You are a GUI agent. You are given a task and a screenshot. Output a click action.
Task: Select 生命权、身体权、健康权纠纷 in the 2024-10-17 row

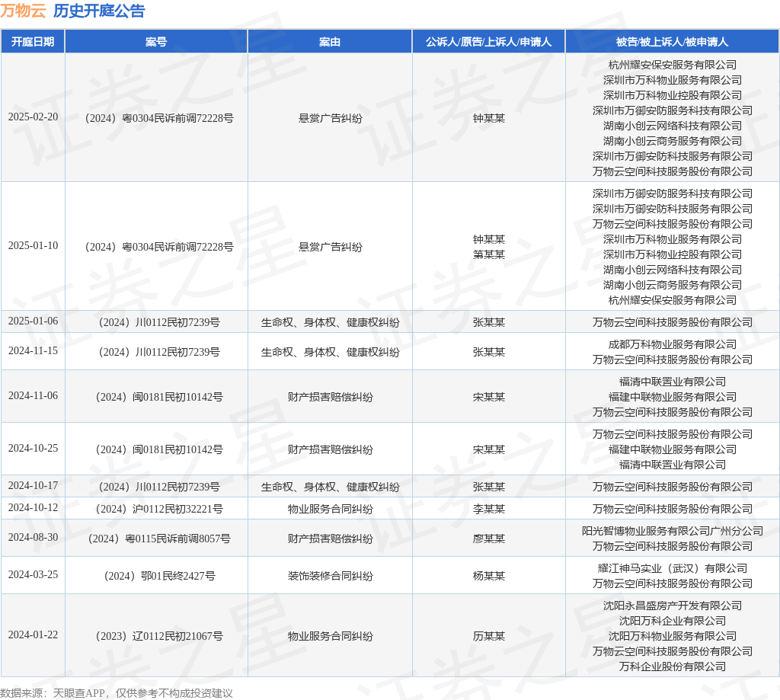[x=331, y=487]
